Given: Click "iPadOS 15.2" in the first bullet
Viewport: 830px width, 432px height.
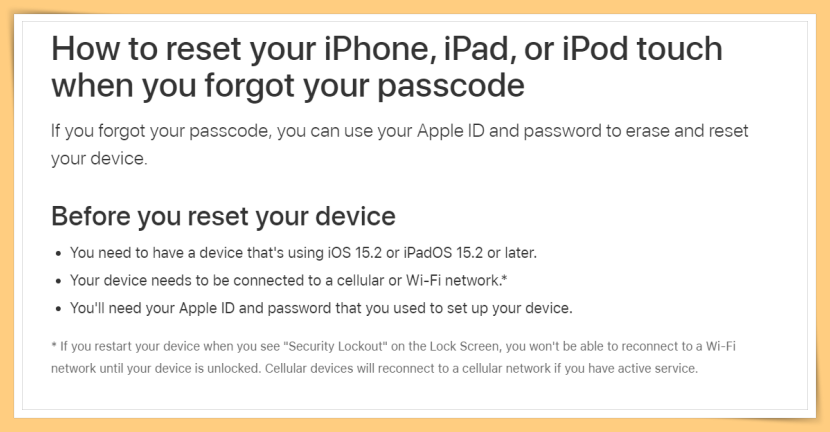Looking at the screenshot, I should (443, 253).
